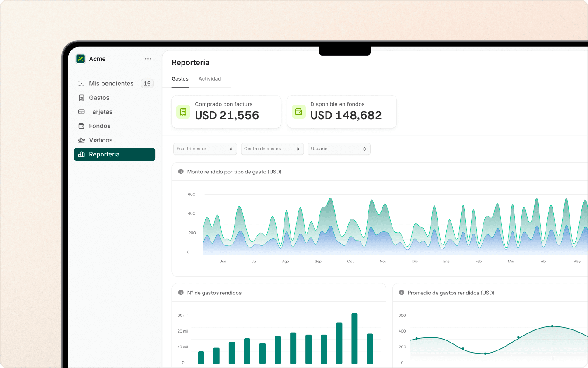Viewport: 588px width, 368px height.
Task: Click the USD 148,682 amount
Action: [346, 116]
